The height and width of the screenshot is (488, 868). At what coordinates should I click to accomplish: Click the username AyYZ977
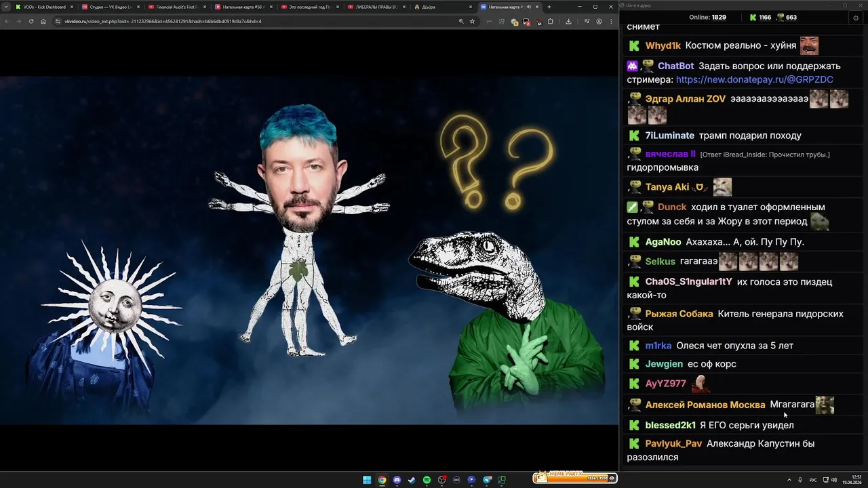(x=665, y=384)
